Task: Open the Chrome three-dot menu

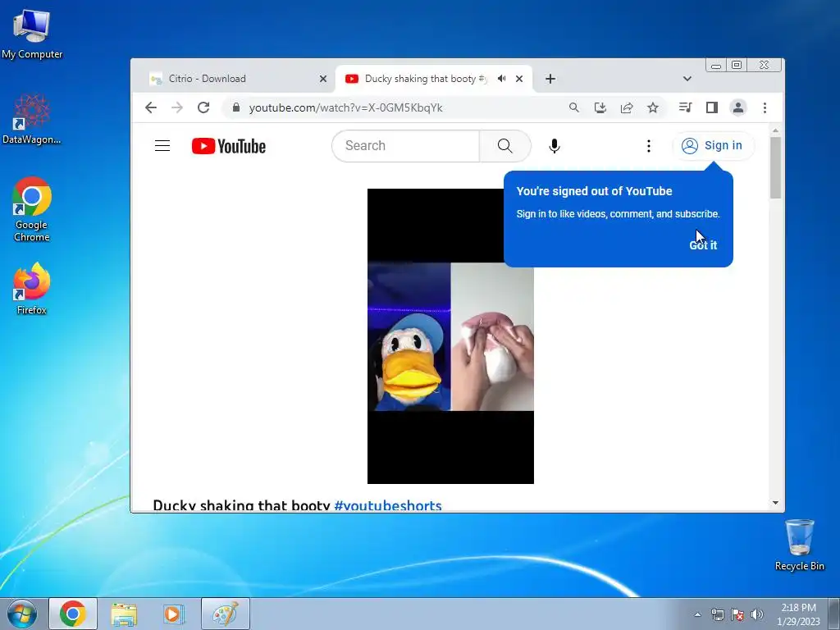Action: click(765, 107)
